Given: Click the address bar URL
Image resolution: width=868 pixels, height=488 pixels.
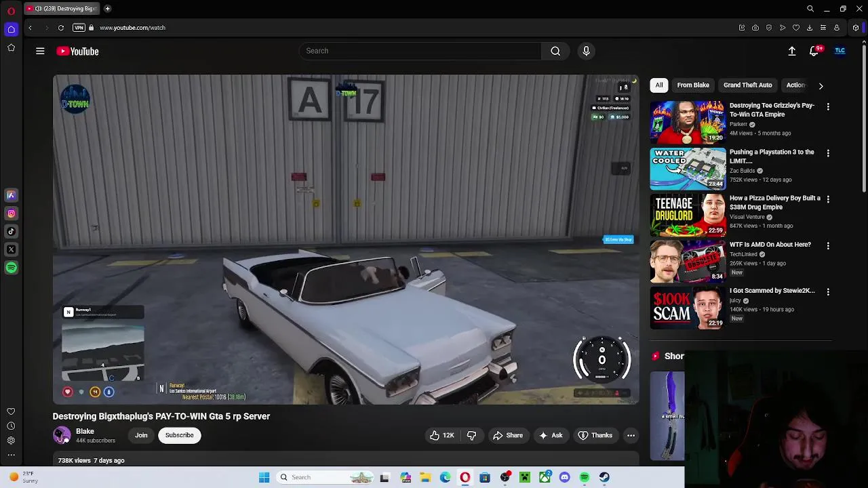Looking at the screenshot, I should click(x=132, y=28).
